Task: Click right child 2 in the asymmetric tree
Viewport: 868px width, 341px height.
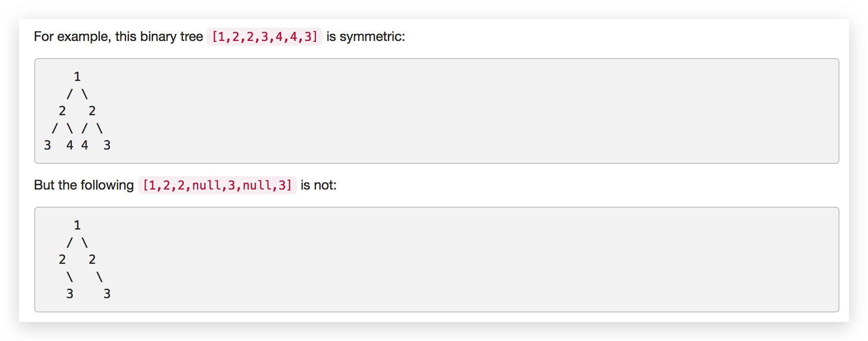Action: [x=92, y=260]
